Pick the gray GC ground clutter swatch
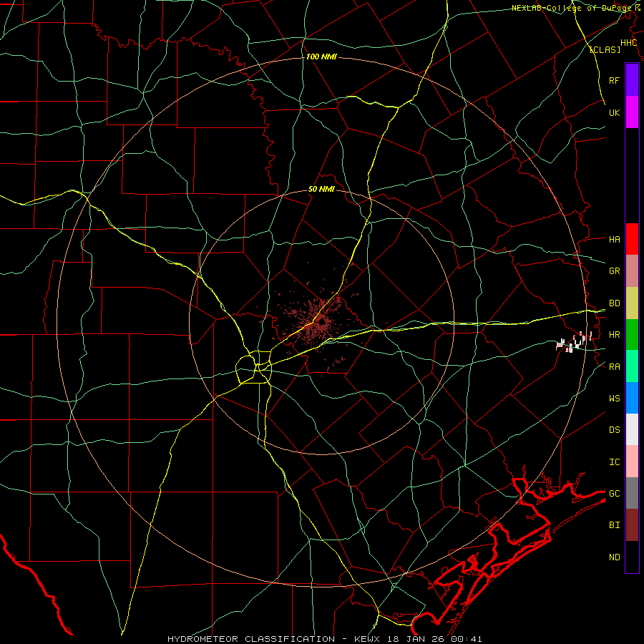The image size is (644, 644). pos(632,493)
